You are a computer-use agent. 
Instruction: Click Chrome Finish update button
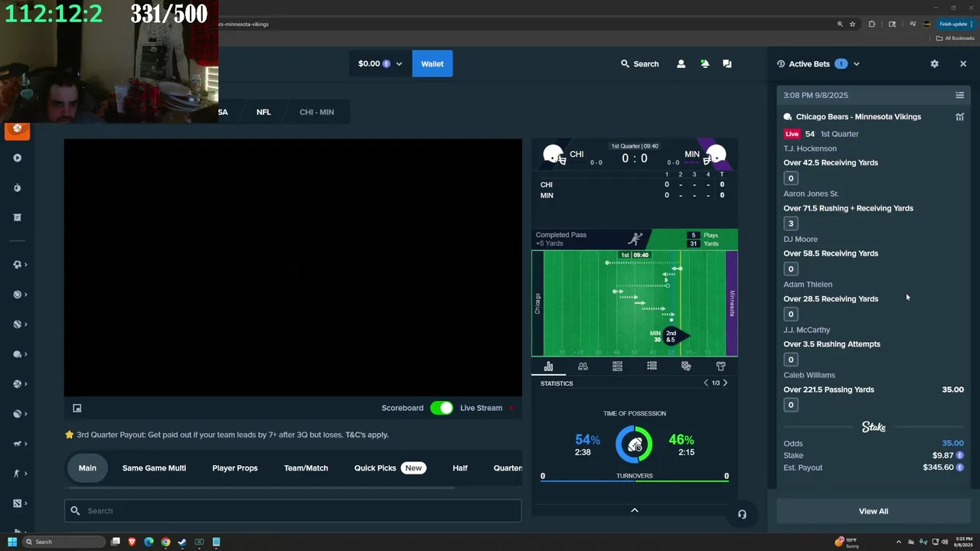click(x=956, y=24)
